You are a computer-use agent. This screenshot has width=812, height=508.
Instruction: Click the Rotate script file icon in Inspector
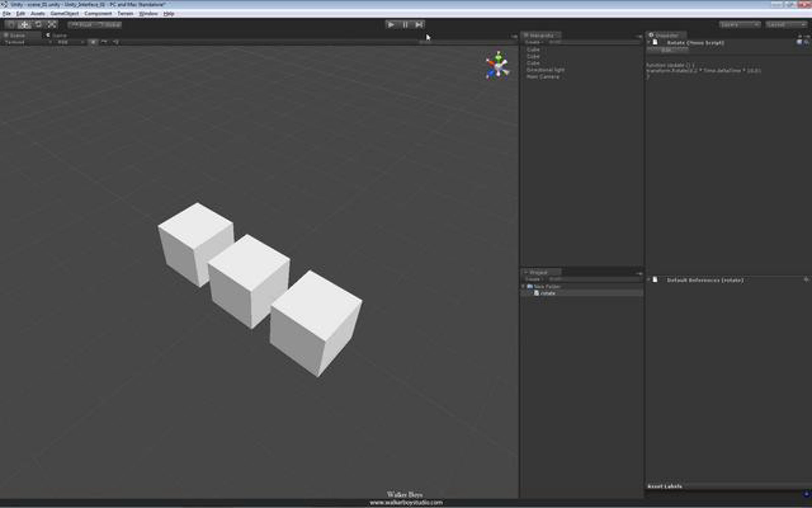coord(655,42)
